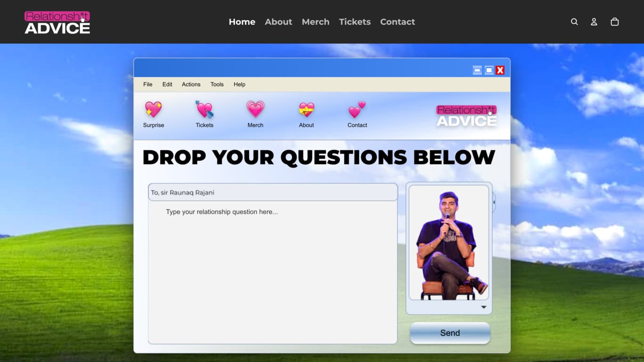The width and height of the screenshot is (644, 362).
Task: Open Merch in the top navigation
Action: [x=315, y=22]
